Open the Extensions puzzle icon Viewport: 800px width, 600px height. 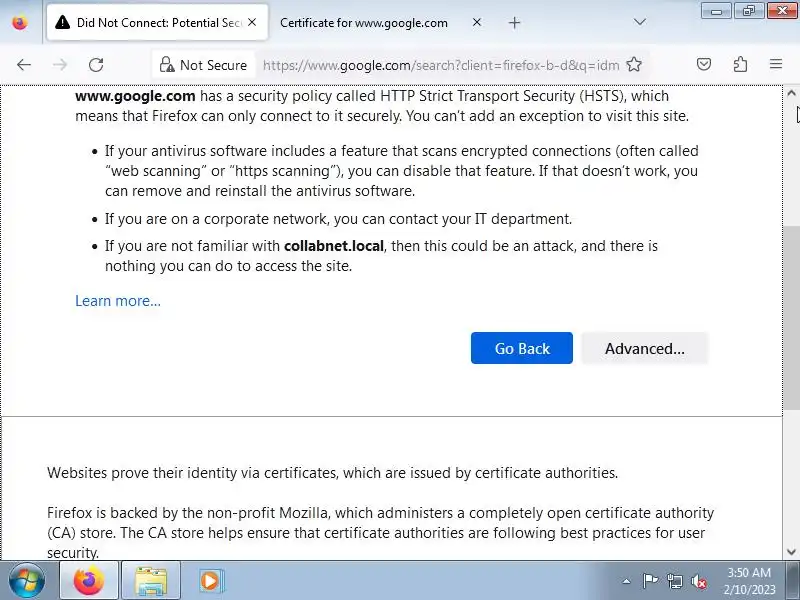click(x=740, y=64)
